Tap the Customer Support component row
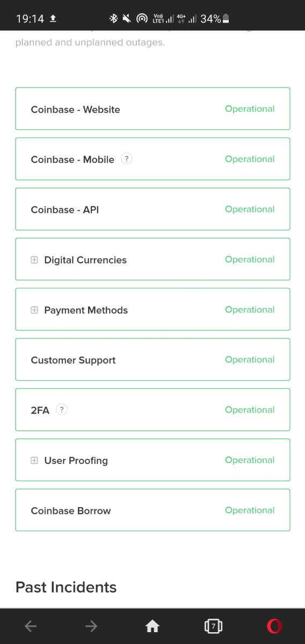 click(152, 359)
